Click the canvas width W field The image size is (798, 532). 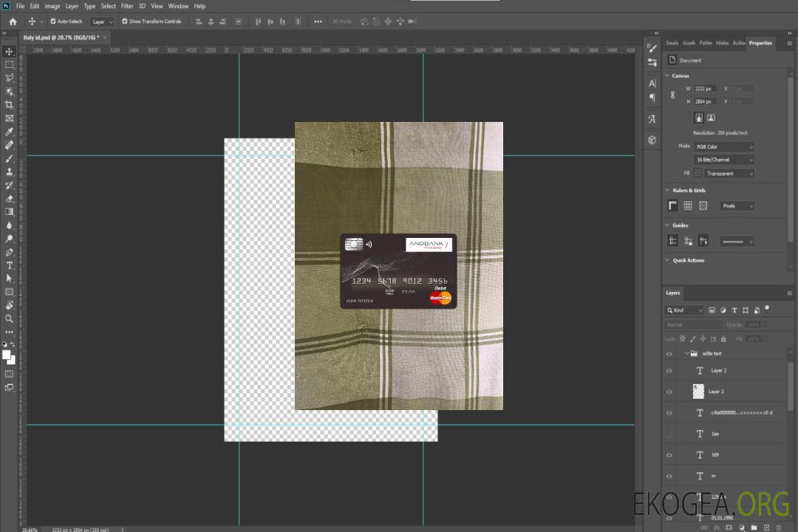pyautogui.click(x=705, y=89)
